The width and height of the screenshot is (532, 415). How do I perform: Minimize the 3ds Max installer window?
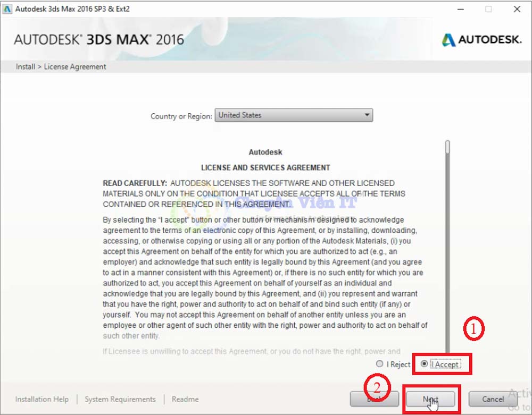[459, 9]
